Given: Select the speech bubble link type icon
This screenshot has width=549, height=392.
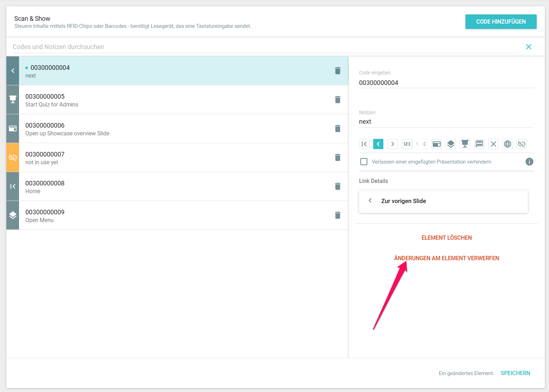Looking at the screenshot, I should (x=479, y=144).
